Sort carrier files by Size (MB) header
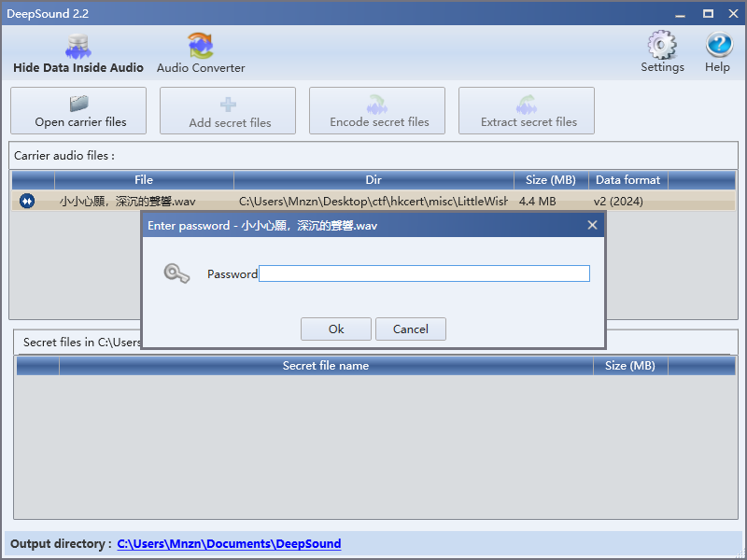 (551, 180)
